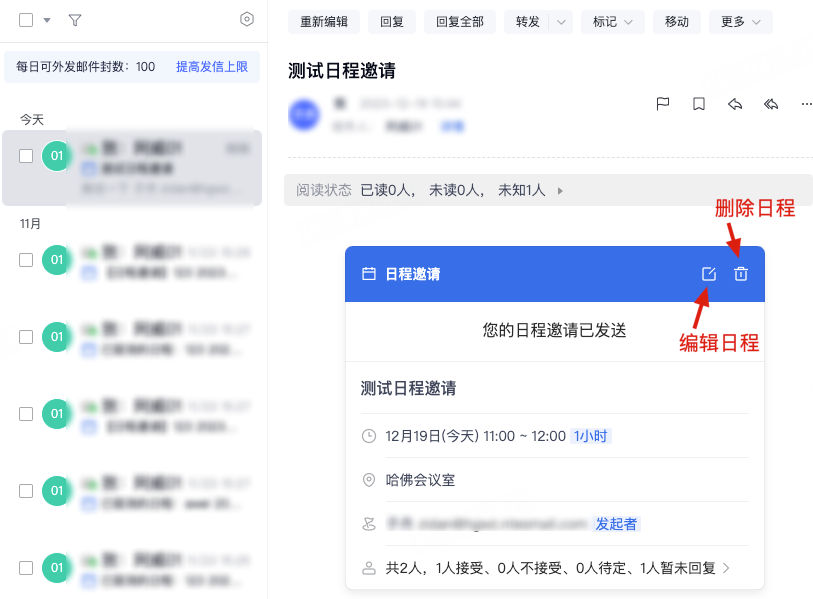Click the 共2人 attendee summary text
813x599 pixels.
coord(551,568)
